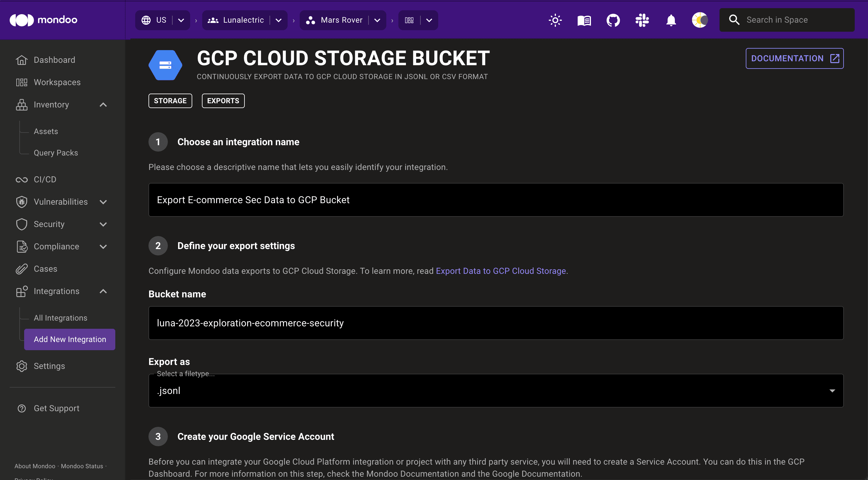Viewport: 868px width, 480px height.
Task: Go to All Integrations
Action: 60,318
